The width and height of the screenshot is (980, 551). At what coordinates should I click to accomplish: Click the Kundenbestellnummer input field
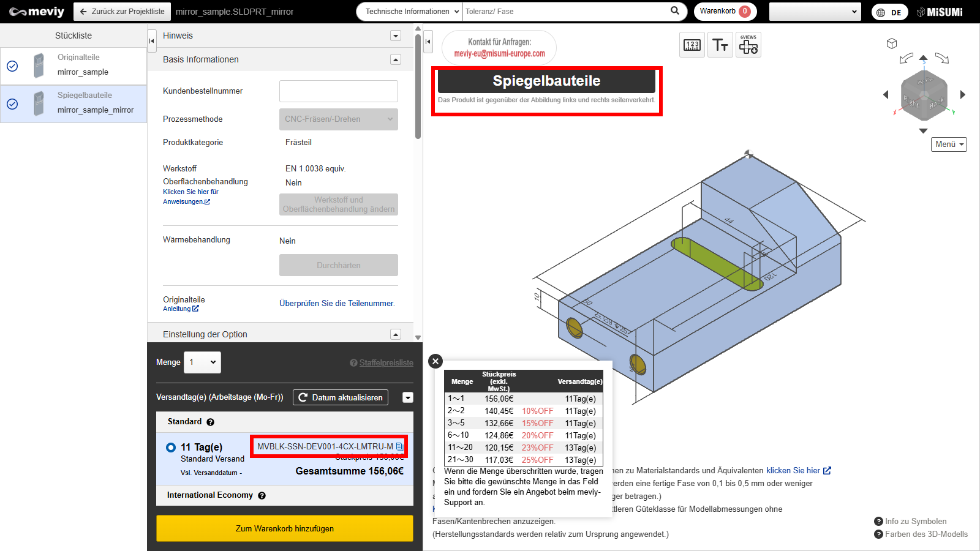pyautogui.click(x=338, y=91)
